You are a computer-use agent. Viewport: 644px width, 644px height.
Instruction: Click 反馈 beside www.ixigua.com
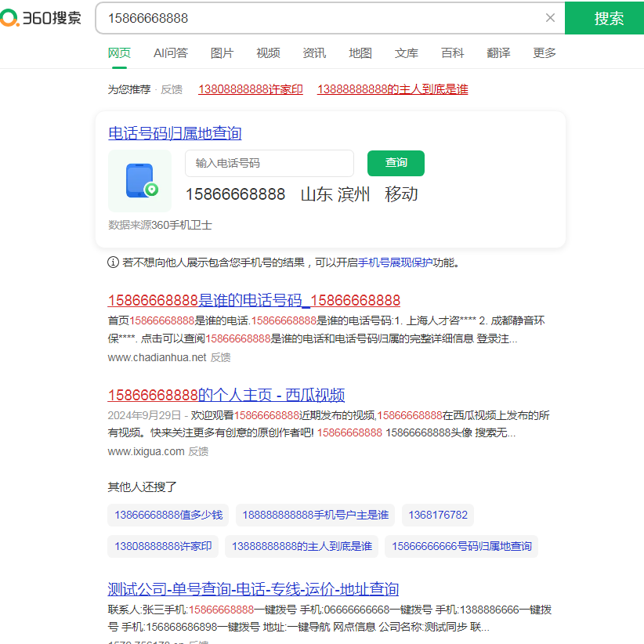(198, 452)
